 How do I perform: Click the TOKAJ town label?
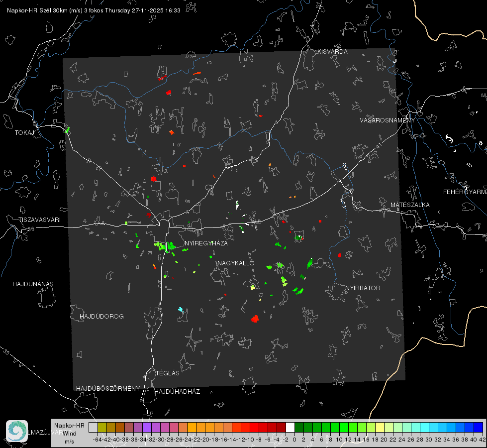(x=24, y=133)
